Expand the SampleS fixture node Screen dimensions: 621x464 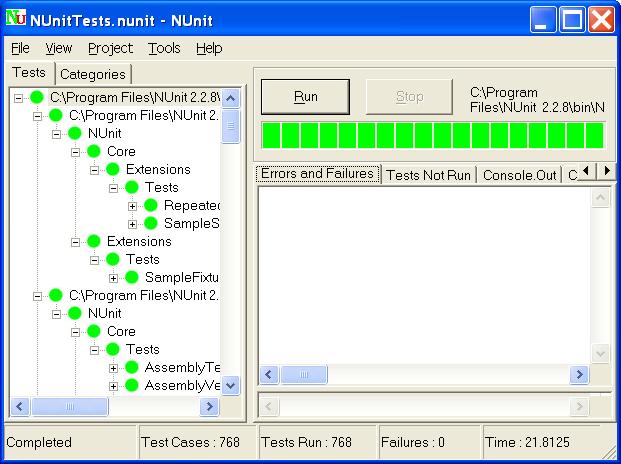[132, 224]
